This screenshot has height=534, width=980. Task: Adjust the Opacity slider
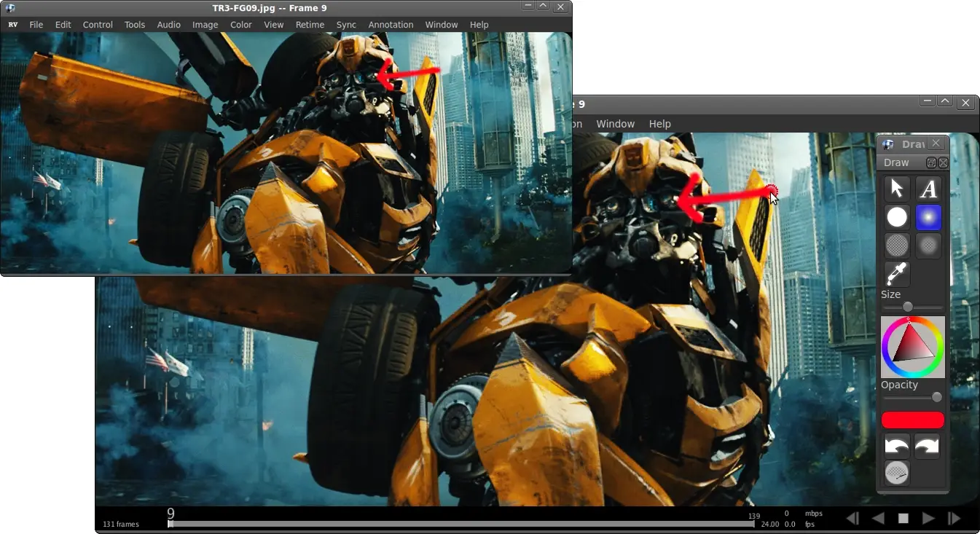tap(912, 397)
